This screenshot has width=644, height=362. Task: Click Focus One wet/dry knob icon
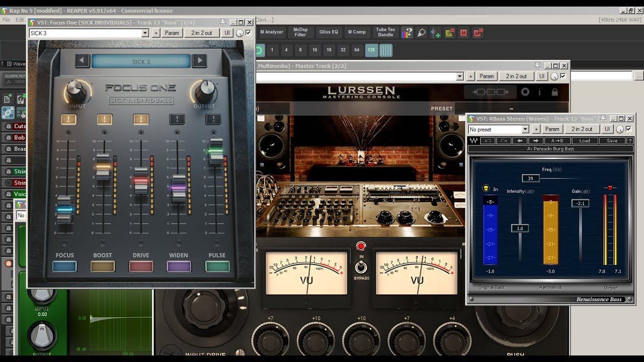coord(239,33)
